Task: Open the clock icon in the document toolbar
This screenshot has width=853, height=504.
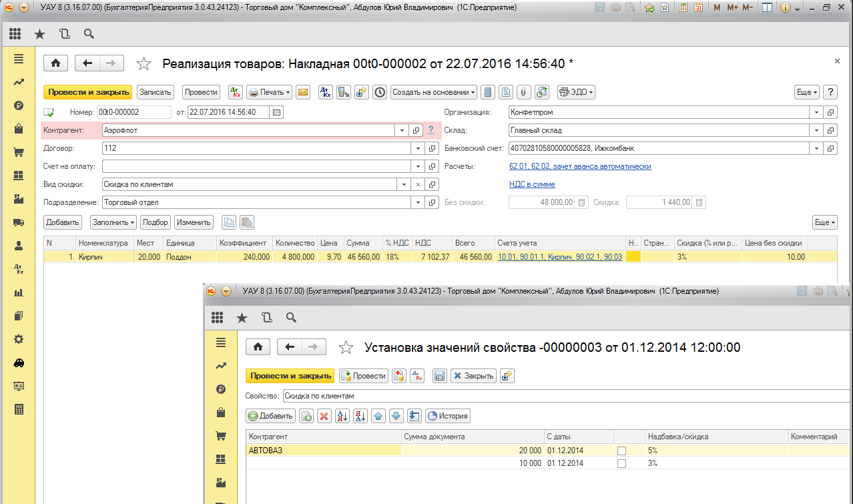Action: pos(380,92)
